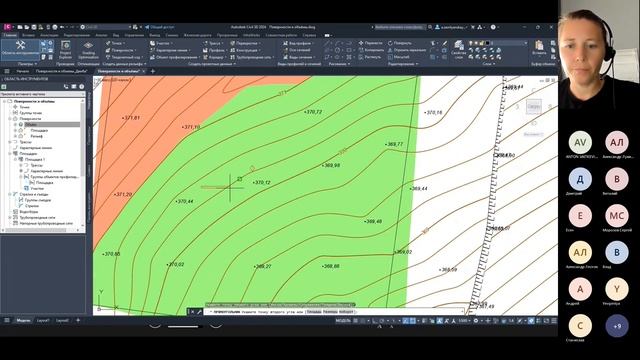Viewport: 640px width, 360px height.
Task: Select Стрелки node in Toolspace tree
Action: [x=31, y=206]
